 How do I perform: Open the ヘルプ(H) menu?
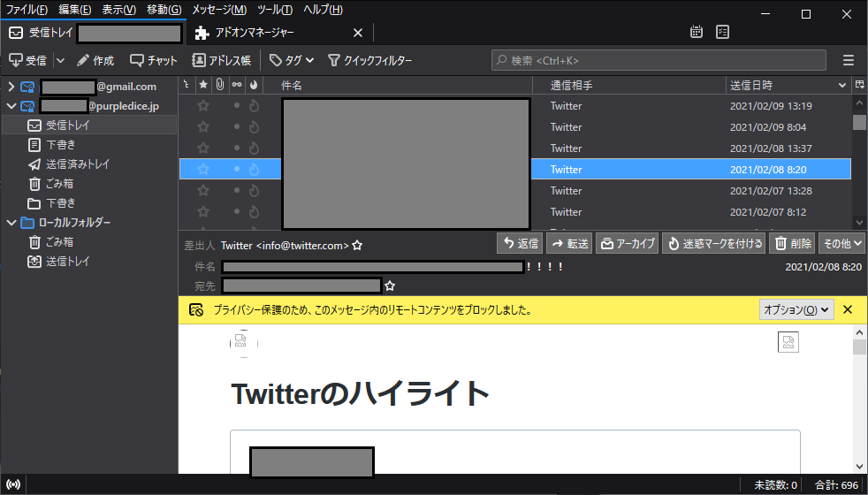pyautogui.click(x=324, y=10)
